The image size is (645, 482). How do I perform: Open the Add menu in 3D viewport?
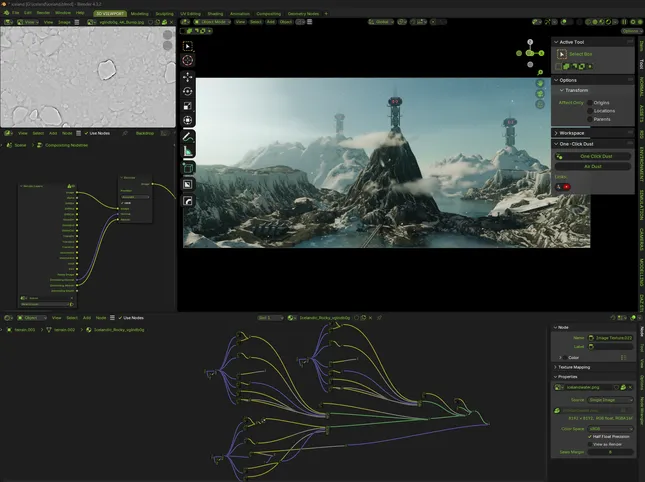(x=271, y=22)
